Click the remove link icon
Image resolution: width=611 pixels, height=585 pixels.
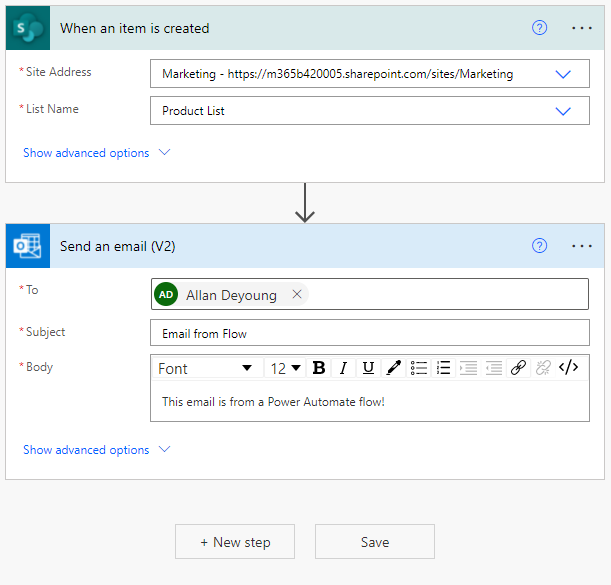click(x=543, y=368)
